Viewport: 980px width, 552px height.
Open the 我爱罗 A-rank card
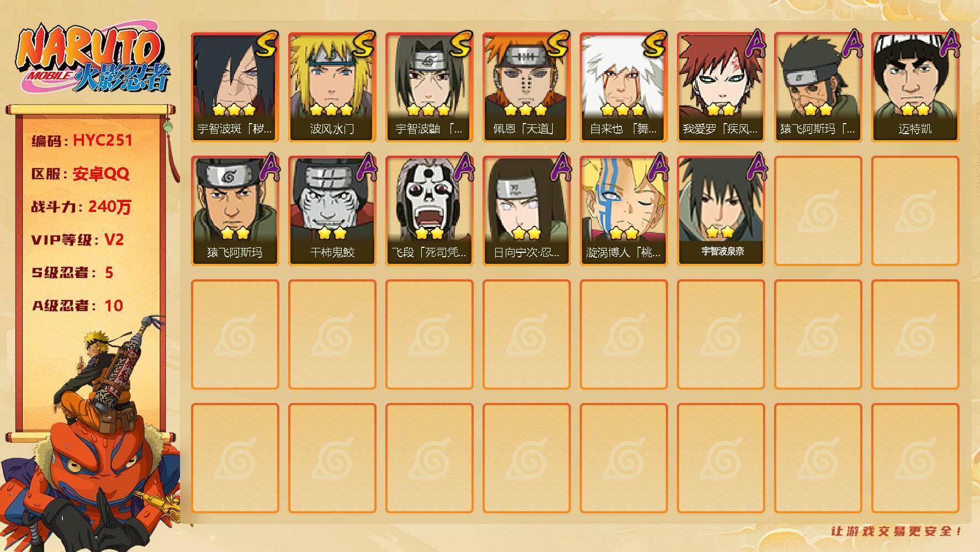tap(721, 87)
